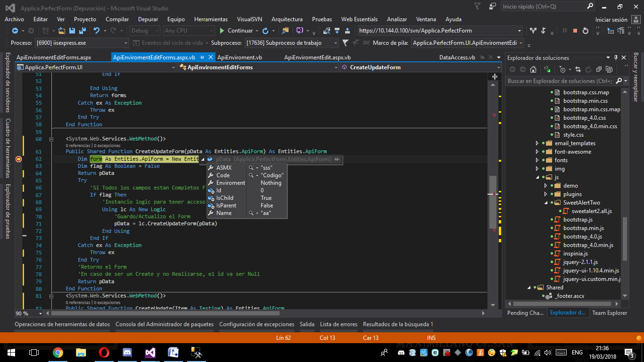Click the pending changes clock filter icon
644x362 pixels.
tap(562, 69)
